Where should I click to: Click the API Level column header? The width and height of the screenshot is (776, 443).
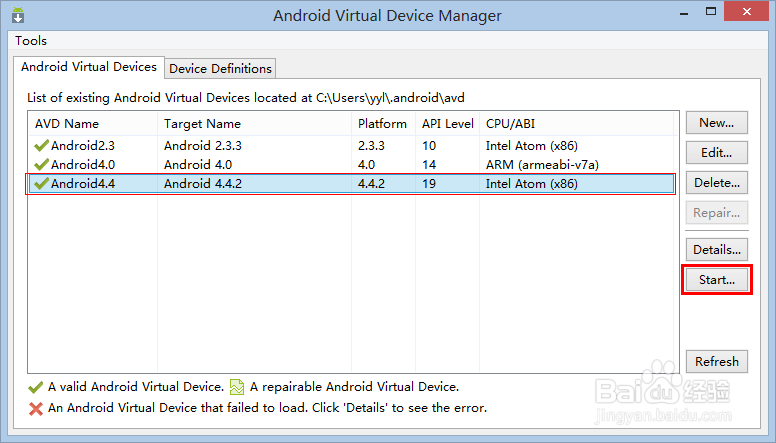pos(448,124)
